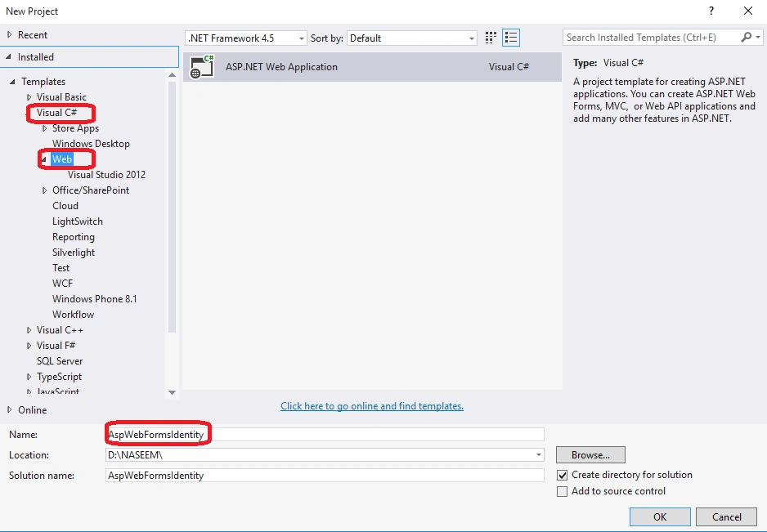Click the templates tree scrollbar thumb
The image size is (767, 532).
(x=172, y=207)
